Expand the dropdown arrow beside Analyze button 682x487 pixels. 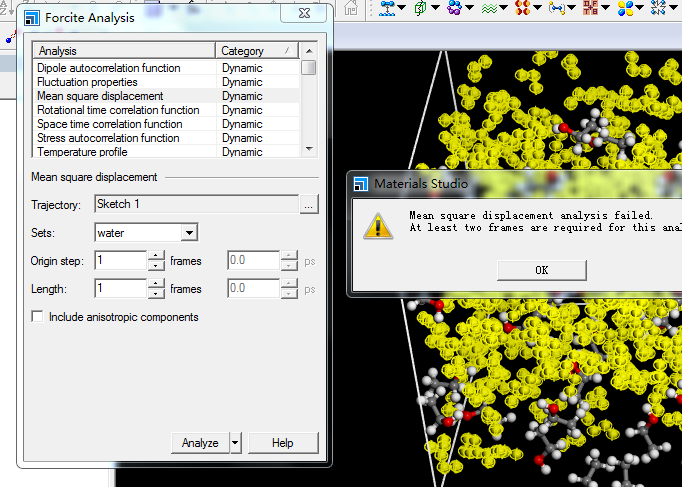[235, 443]
